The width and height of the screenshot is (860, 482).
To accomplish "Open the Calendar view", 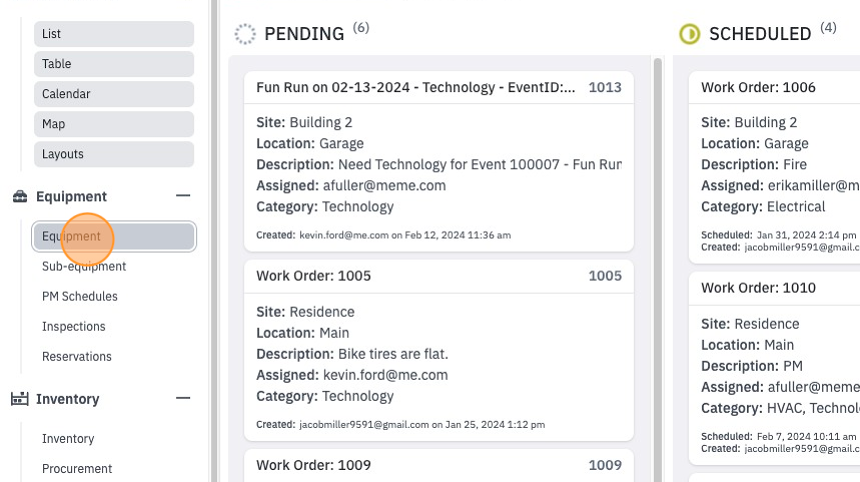I will [x=114, y=94].
